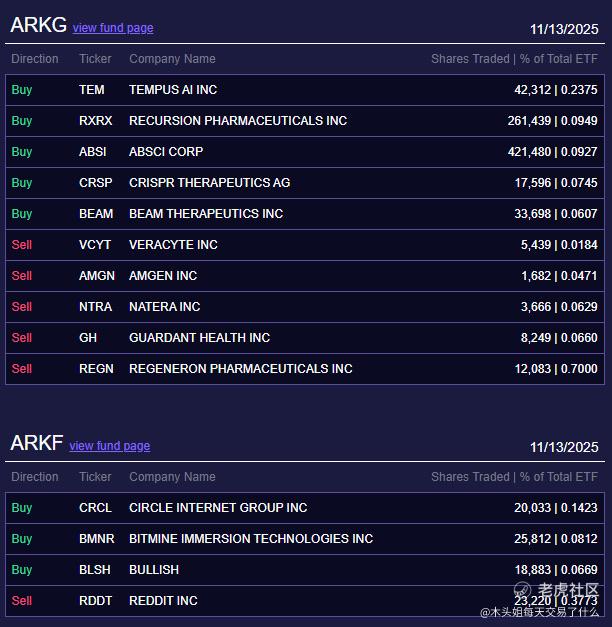Click the ABSI ticker cell

coord(93,152)
